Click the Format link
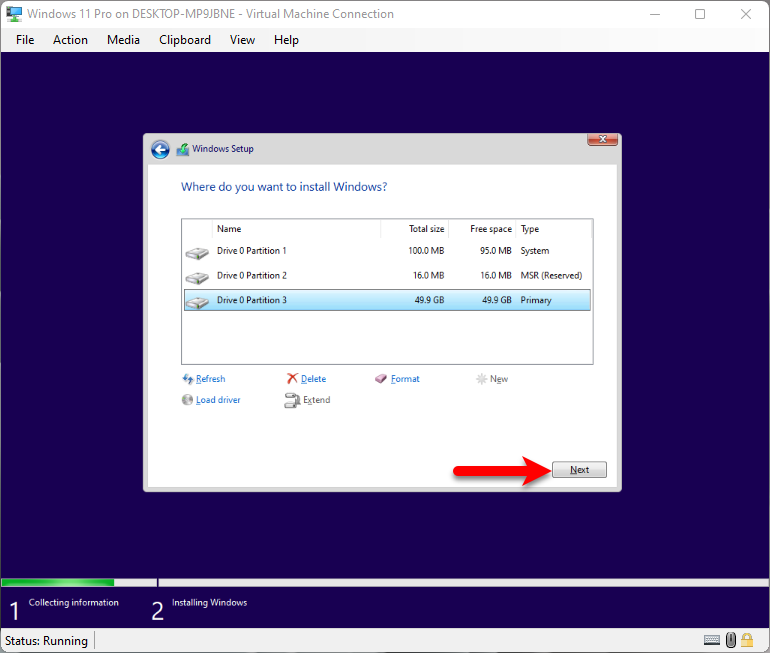The width and height of the screenshot is (770, 653). 405,379
